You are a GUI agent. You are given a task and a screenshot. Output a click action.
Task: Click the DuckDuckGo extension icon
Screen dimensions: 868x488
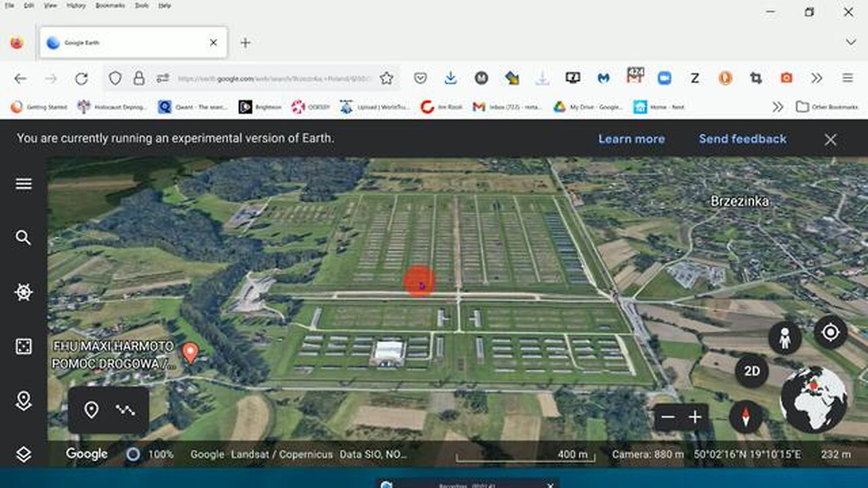pos(725,79)
